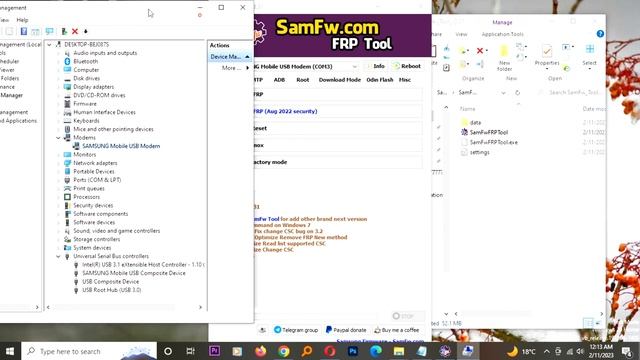Select SamFwFRPTool application file

pos(488,132)
